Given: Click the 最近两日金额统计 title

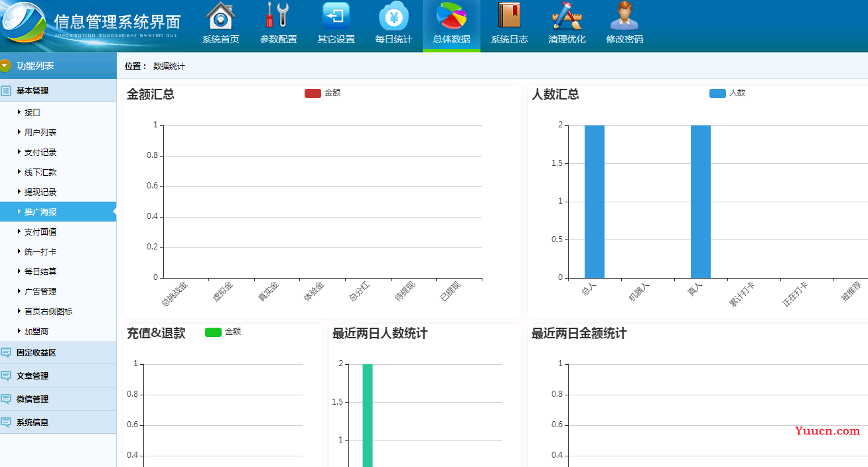Looking at the screenshot, I should click(x=579, y=333).
